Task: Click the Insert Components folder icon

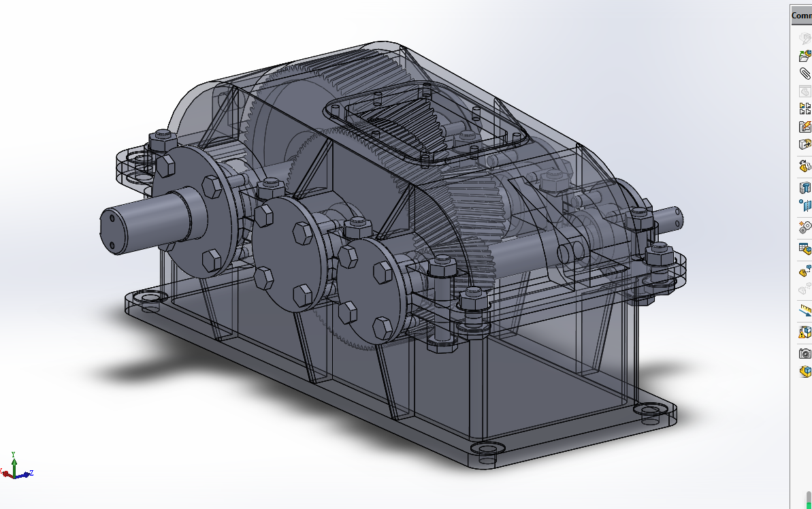Action: [805, 56]
